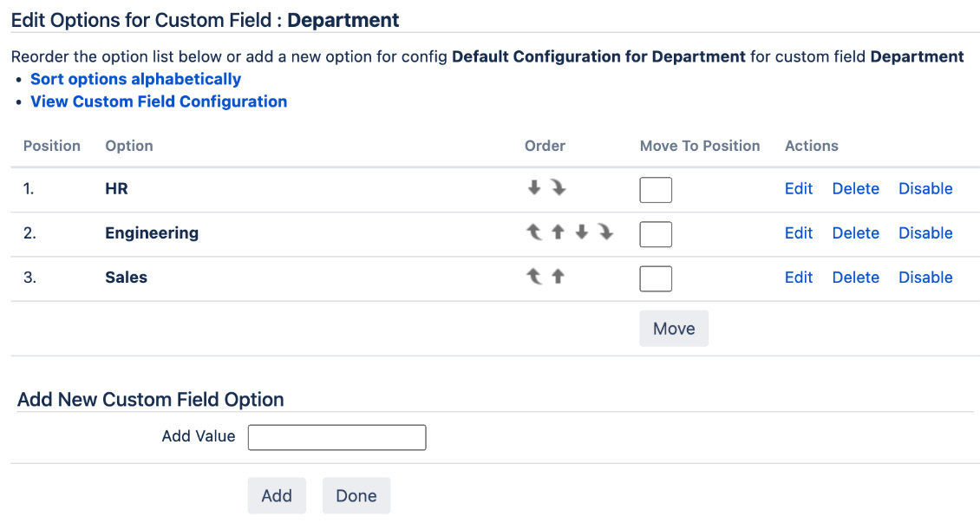Sort options alphabetically
The height and width of the screenshot is (523, 980).
tap(135, 79)
